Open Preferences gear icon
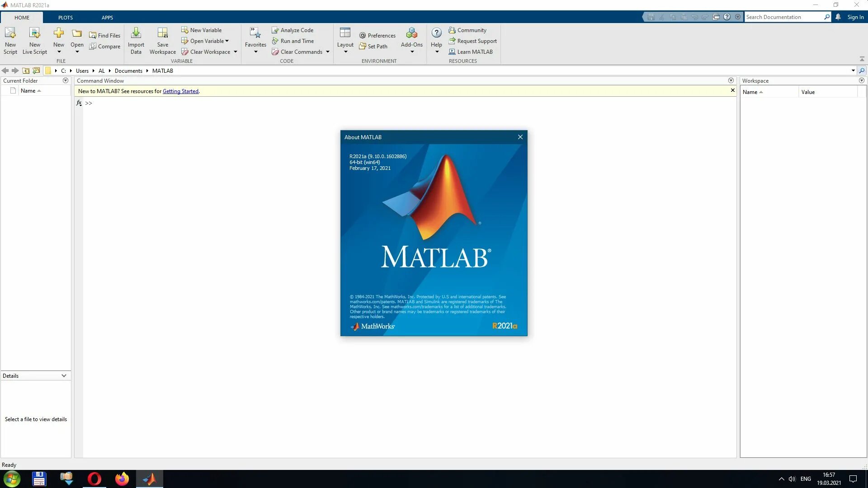Viewport: 868px width, 488px height. pyautogui.click(x=362, y=36)
